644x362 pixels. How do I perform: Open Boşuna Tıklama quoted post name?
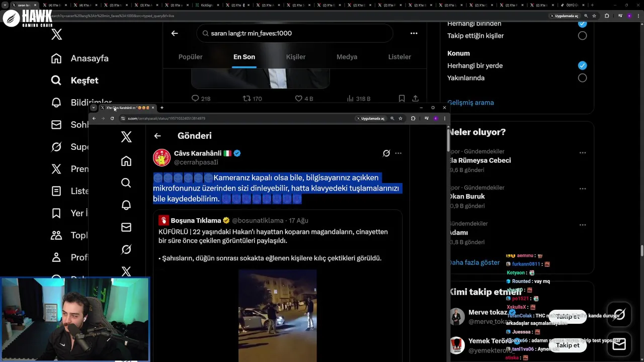tap(196, 221)
